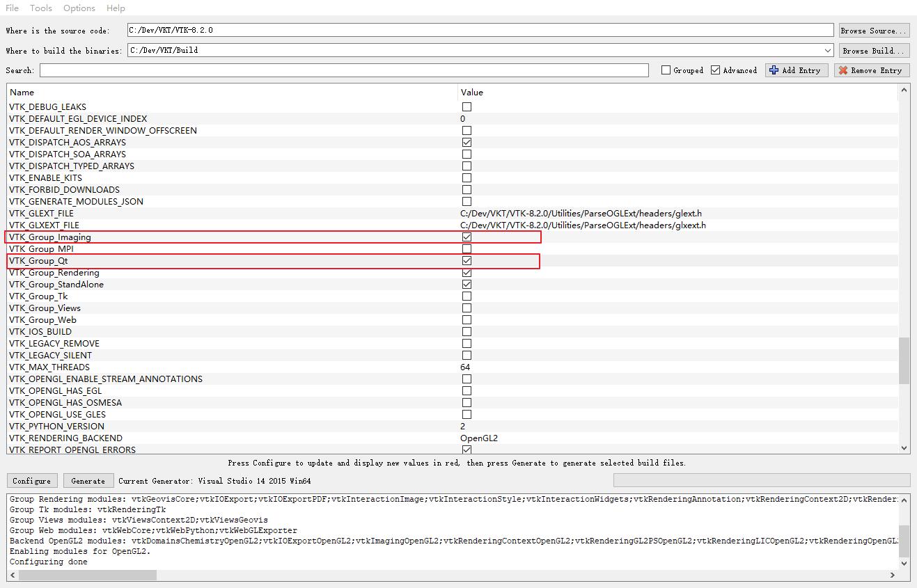Viewport: 917px width, 588px height.
Task: Click the cache list vertical scrollbar thumb
Action: [904, 360]
